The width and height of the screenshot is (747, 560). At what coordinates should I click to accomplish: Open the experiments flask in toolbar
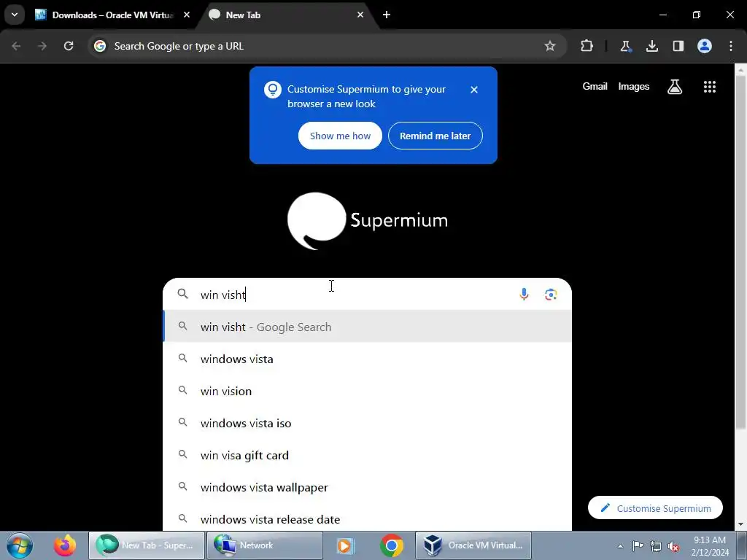point(625,46)
